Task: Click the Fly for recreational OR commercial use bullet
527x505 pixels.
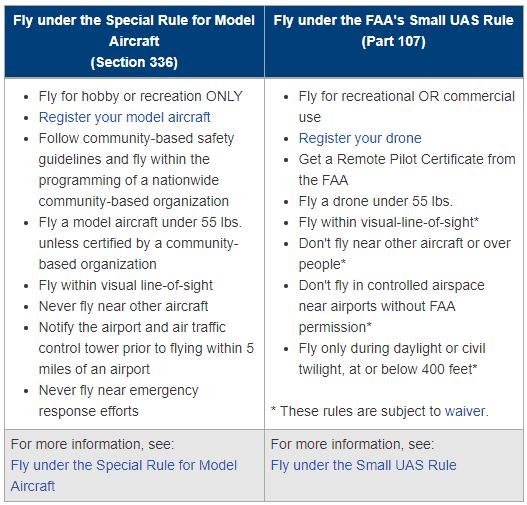Action: click(x=407, y=107)
